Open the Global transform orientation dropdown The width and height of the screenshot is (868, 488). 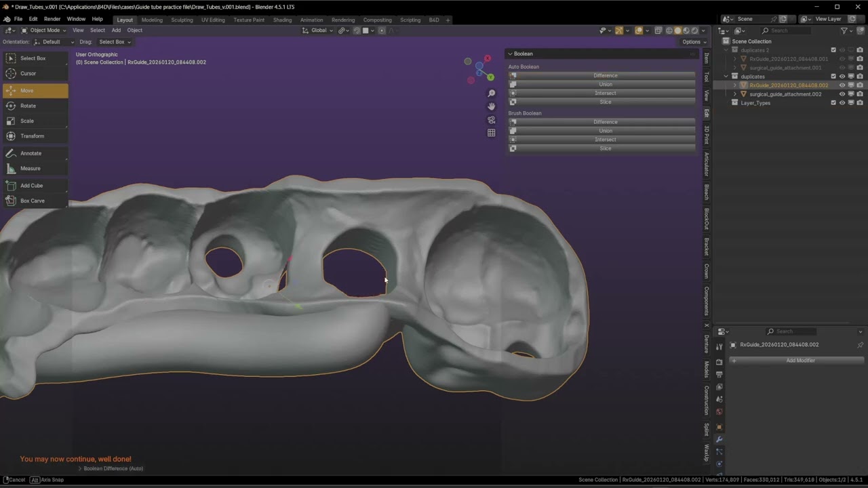tap(318, 30)
